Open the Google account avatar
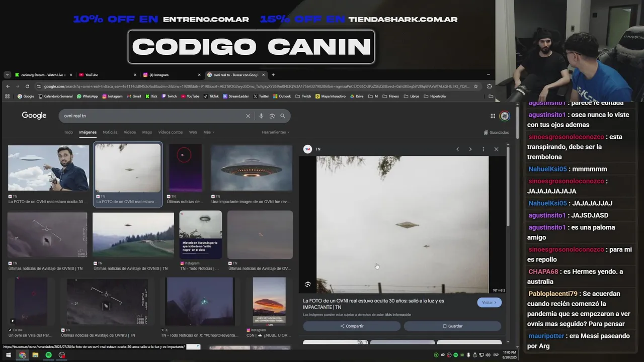 pos(504,116)
